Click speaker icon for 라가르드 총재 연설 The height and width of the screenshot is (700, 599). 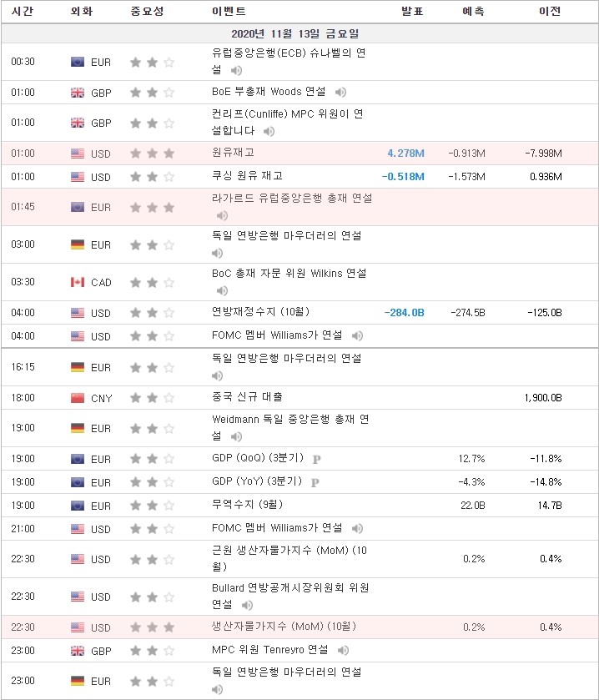tap(222, 215)
